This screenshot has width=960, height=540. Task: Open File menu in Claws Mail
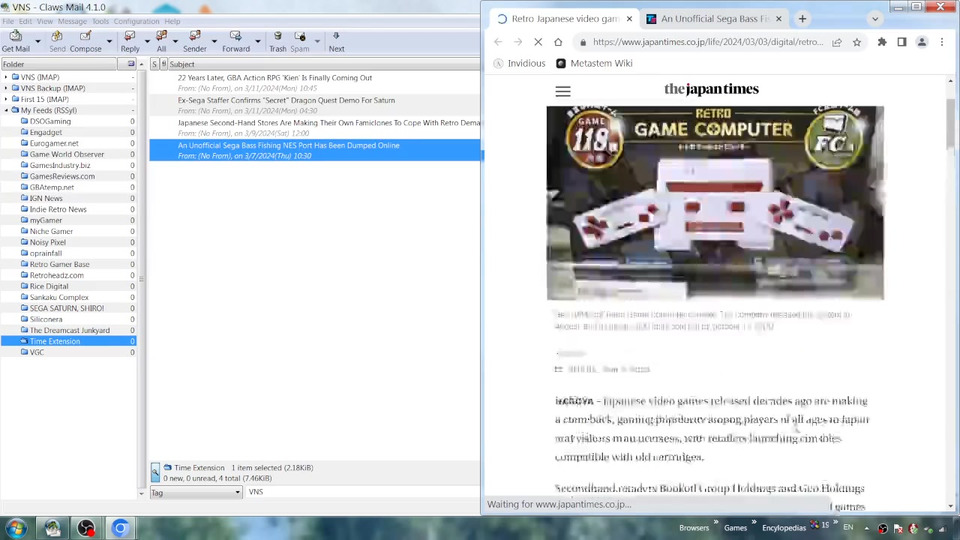(x=8, y=21)
